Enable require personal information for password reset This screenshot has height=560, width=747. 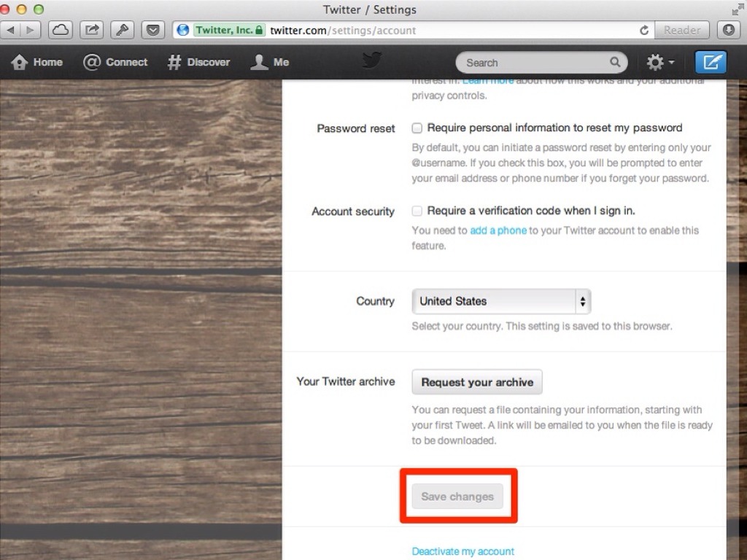point(417,128)
